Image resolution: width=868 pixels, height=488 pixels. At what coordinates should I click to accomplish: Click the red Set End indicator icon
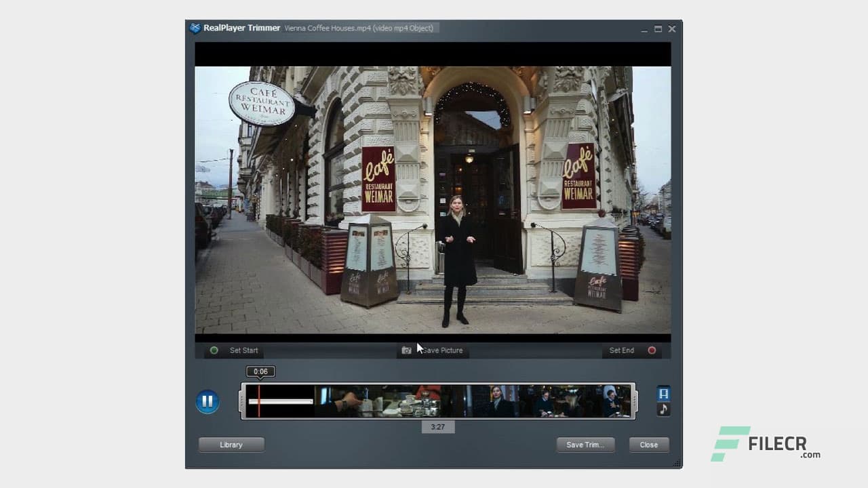point(651,350)
